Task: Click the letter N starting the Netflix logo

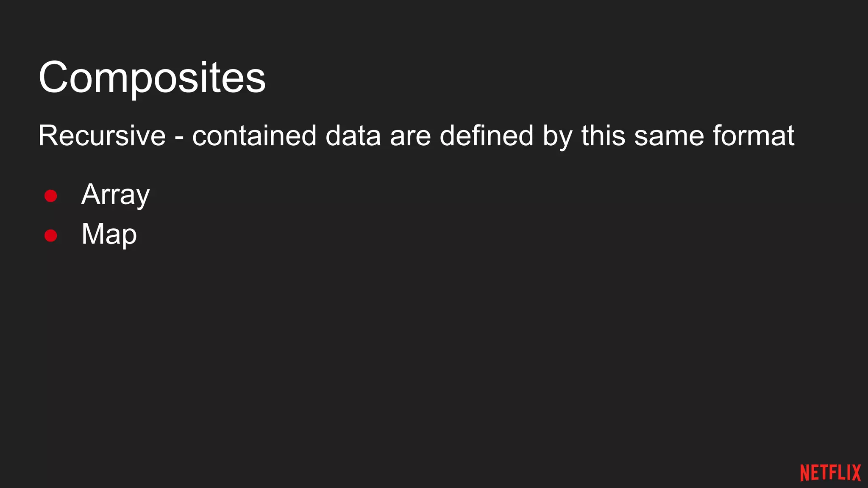Action: (x=805, y=473)
